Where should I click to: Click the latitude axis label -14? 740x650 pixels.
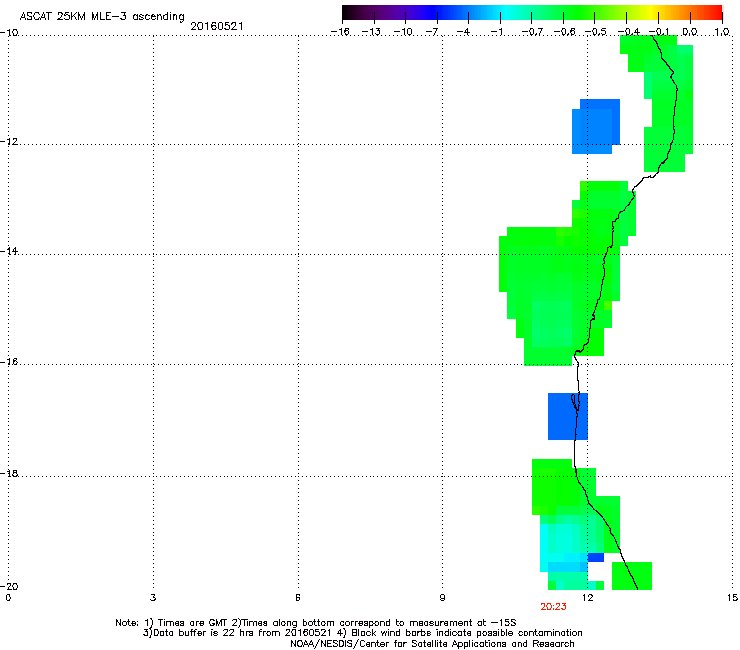pos(9,251)
